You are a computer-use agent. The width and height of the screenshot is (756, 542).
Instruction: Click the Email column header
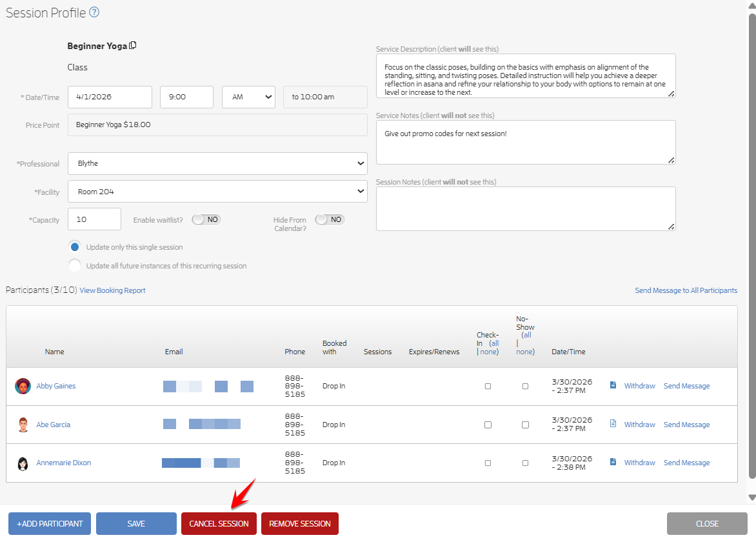tap(174, 352)
